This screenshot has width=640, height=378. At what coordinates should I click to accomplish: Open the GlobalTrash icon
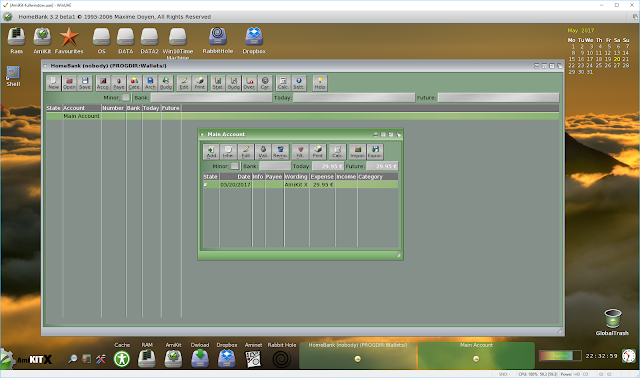(612, 322)
